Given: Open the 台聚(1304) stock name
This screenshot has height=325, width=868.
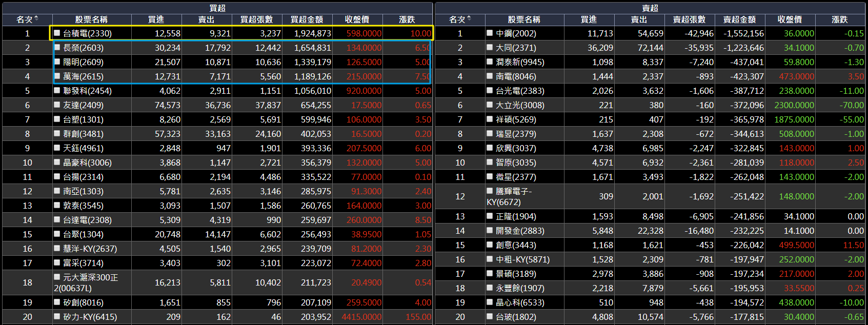Looking at the screenshot, I should [x=83, y=234].
